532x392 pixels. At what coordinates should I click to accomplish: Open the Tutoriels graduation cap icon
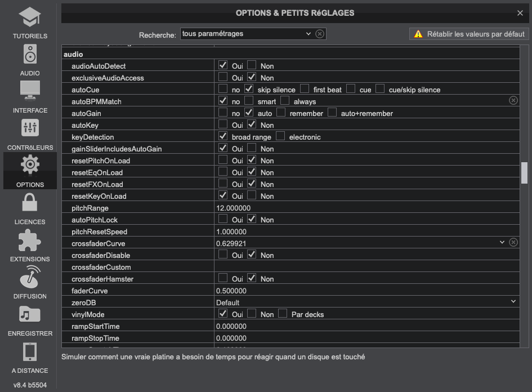tap(30, 17)
